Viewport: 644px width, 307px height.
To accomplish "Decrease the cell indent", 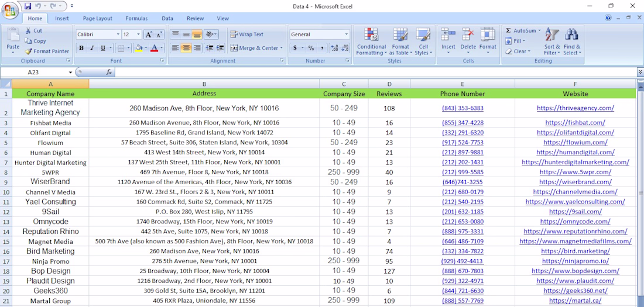I will pos(210,48).
